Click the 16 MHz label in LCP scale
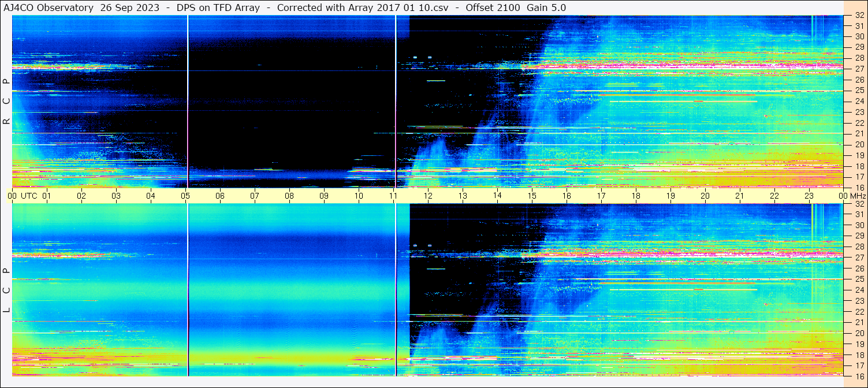Viewport: 868px width, 388px height. click(859, 376)
